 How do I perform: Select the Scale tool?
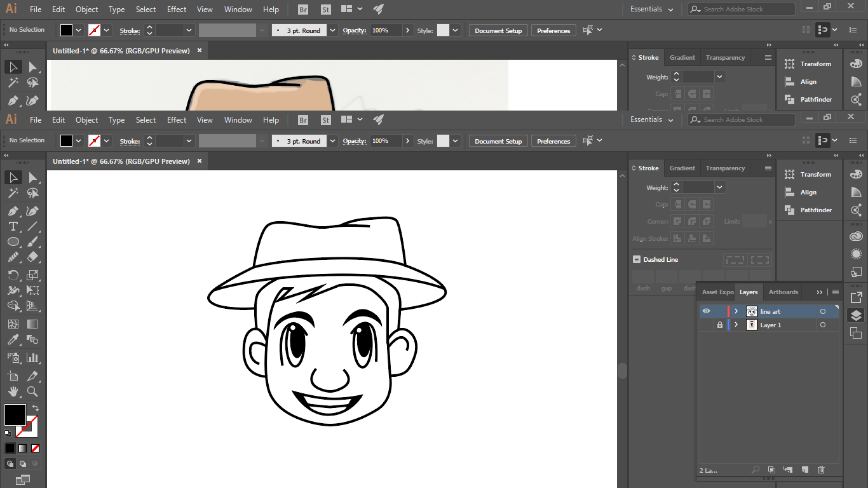[33, 275]
